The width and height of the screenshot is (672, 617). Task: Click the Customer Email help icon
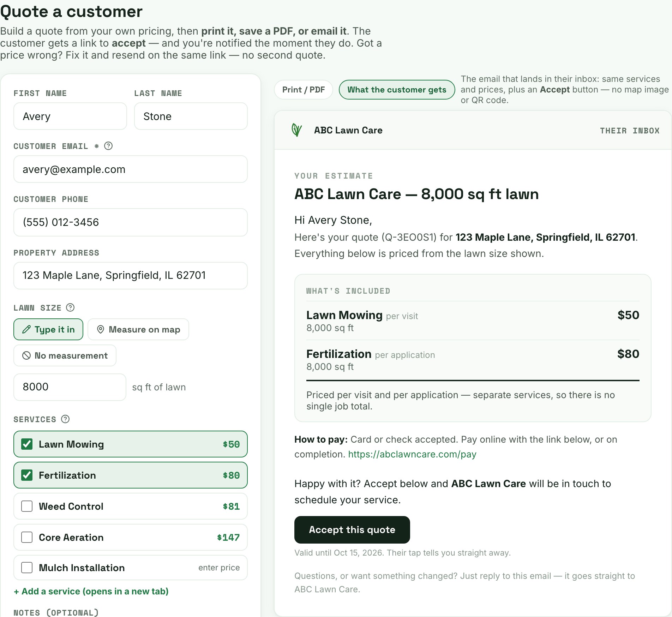coord(108,146)
